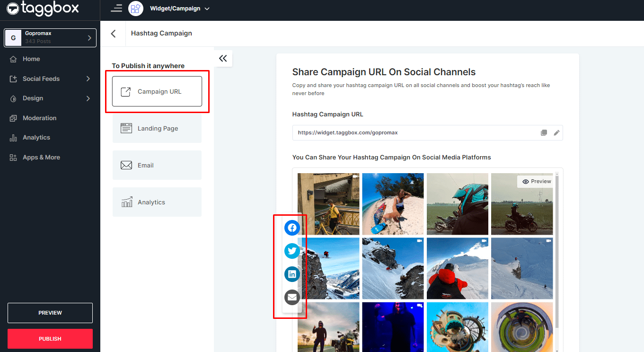Select the Landing Page option
This screenshot has height=352, width=644.
pyautogui.click(x=157, y=129)
